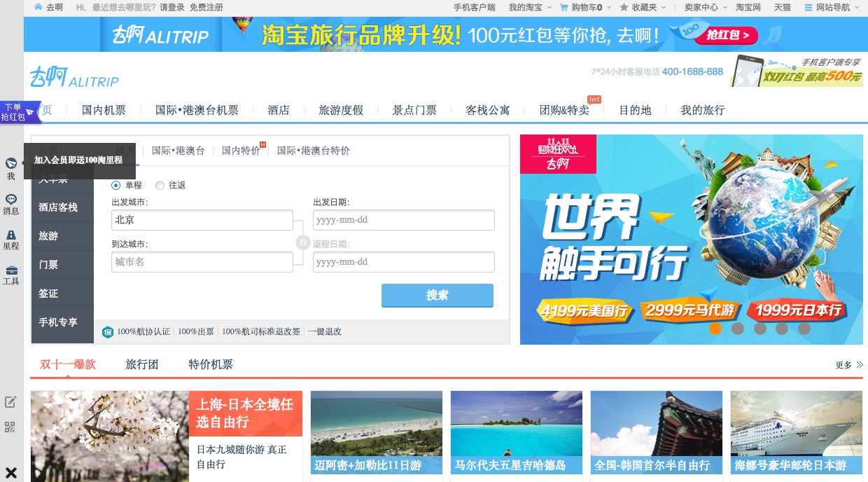The width and height of the screenshot is (868, 482).
Task: Select the 往返 round-trip radio button
Action: 160,185
